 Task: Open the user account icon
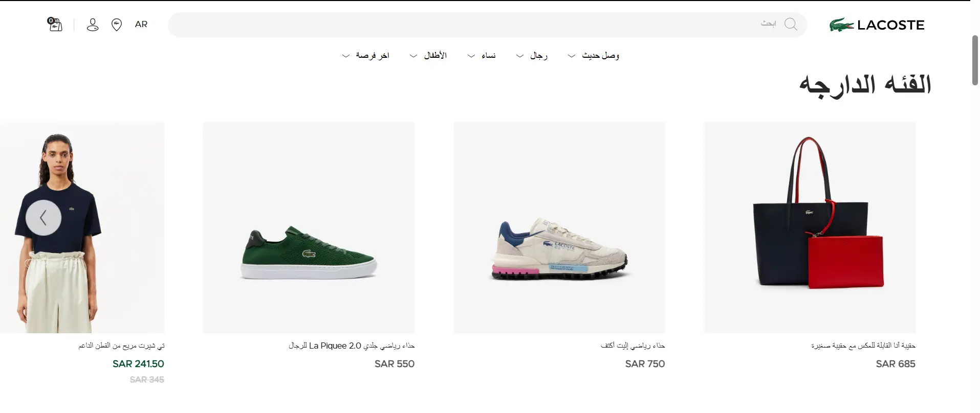tap(93, 25)
